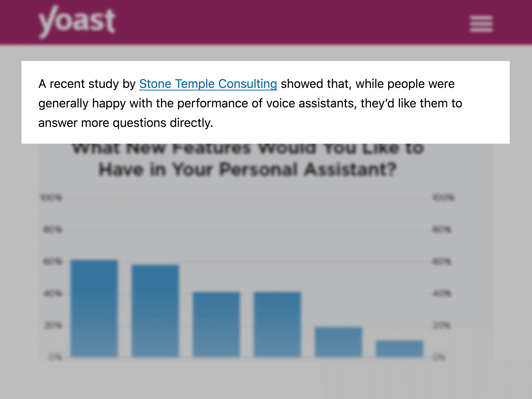Click the blurred chart title heading
Image resolution: width=532 pixels, height=399 pixels.
(248, 159)
